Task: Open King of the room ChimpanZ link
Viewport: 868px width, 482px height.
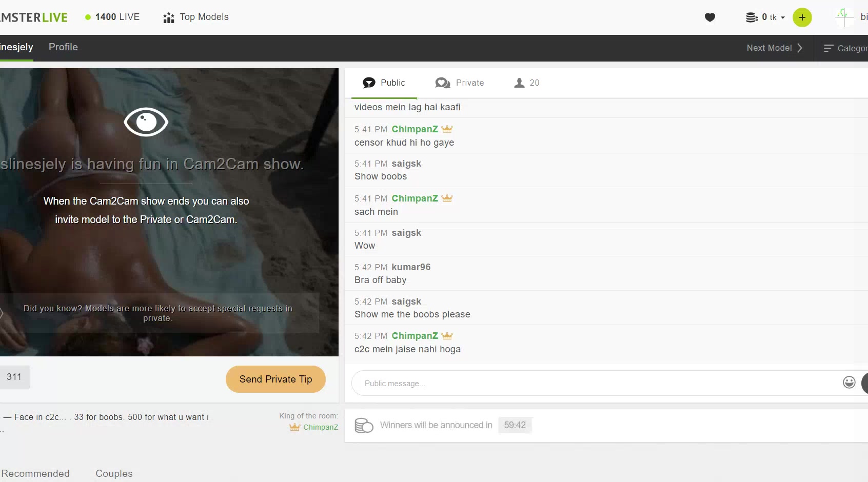Action: [x=320, y=427]
